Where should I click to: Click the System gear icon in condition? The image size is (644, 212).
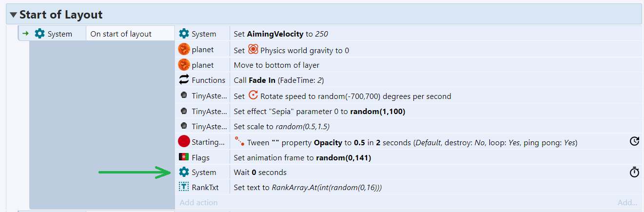point(39,34)
